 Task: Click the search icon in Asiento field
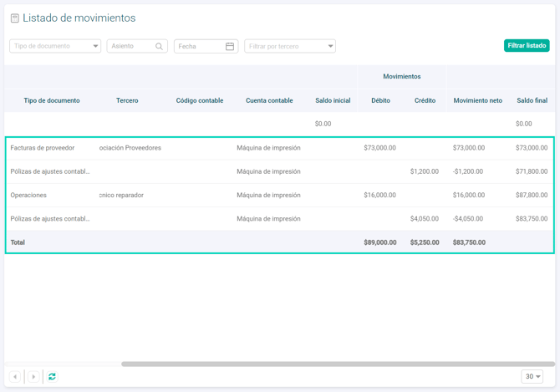pyautogui.click(x=159, y=47)
